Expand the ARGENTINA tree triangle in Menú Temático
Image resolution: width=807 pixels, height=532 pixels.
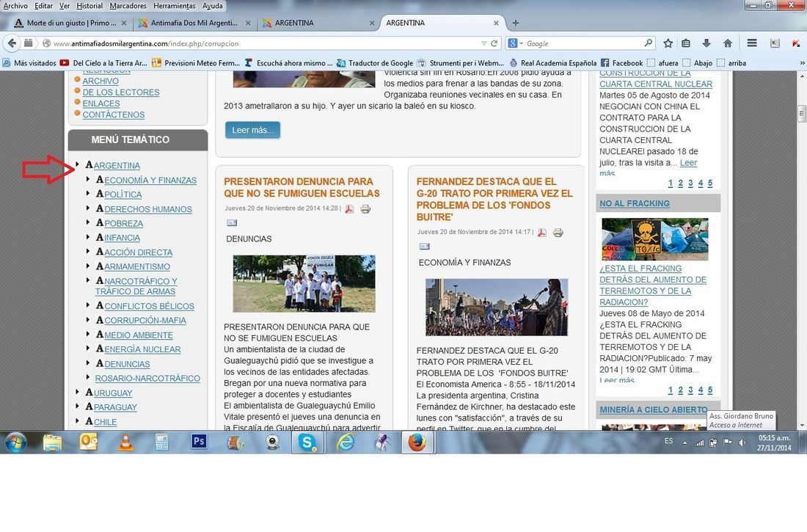click(x=77, y=165)
